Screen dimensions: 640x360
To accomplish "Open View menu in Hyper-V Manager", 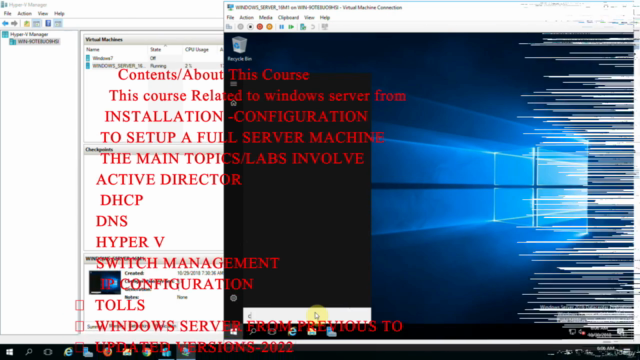I will (43, 13).
